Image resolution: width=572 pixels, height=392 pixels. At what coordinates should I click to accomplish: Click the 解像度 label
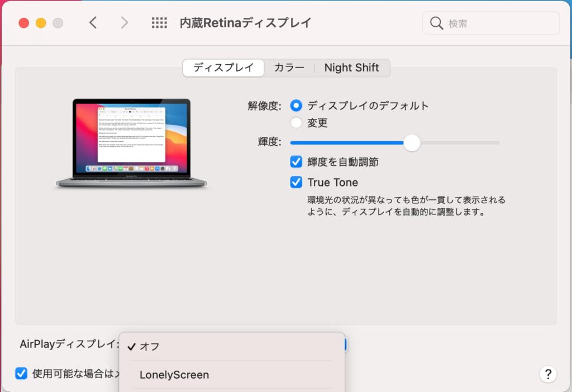264,106
